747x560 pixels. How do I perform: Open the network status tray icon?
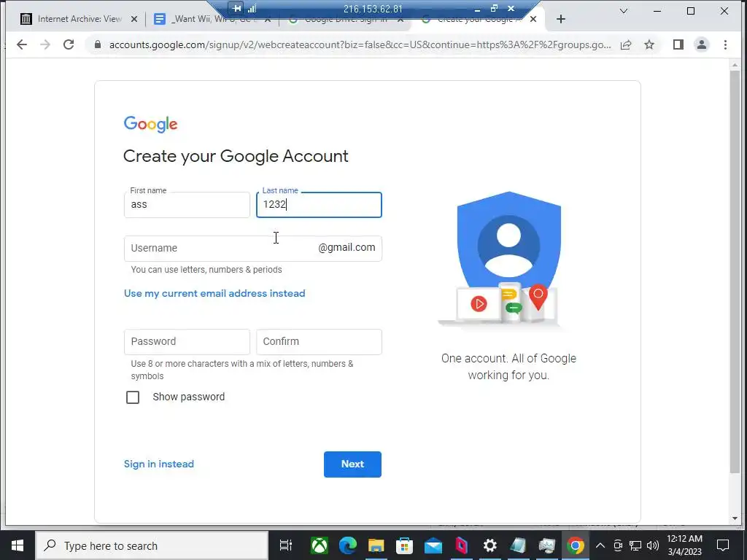coord(635,545)
